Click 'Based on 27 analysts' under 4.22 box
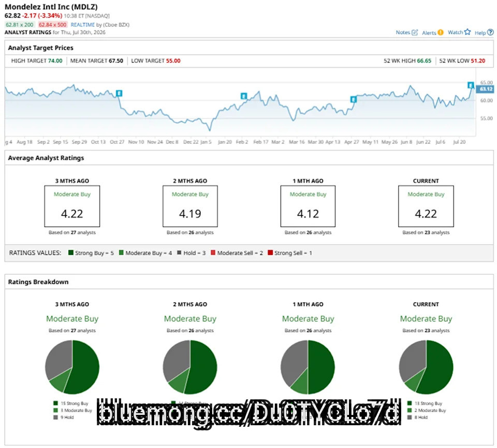This screenshot has width=497, height=448. tap(72, 232)
